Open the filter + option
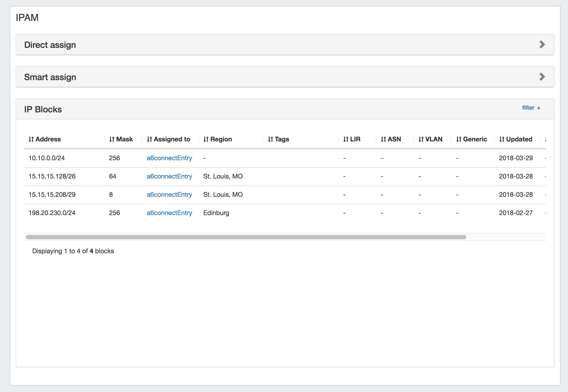 pyautogui.click(x=531, y=108)
